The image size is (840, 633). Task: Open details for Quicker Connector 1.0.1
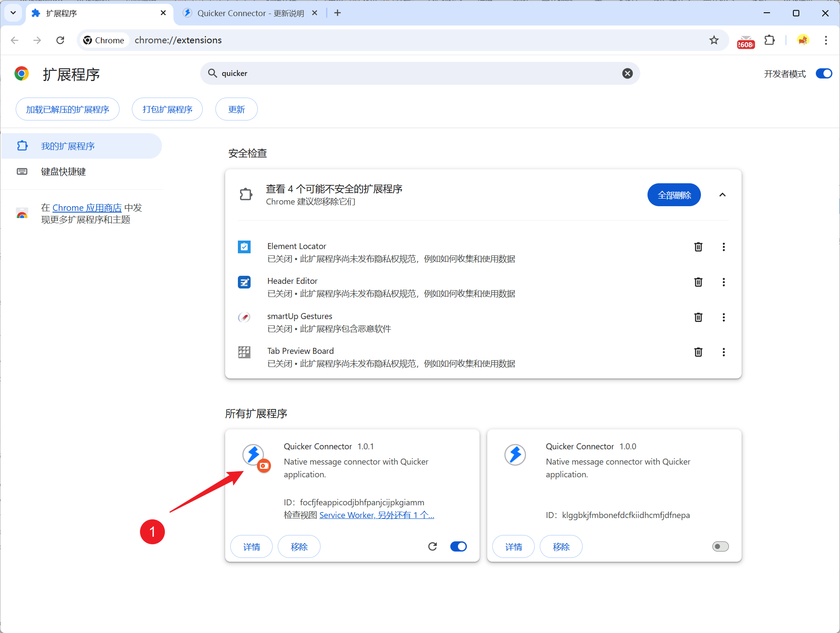[x=251, y=546]
